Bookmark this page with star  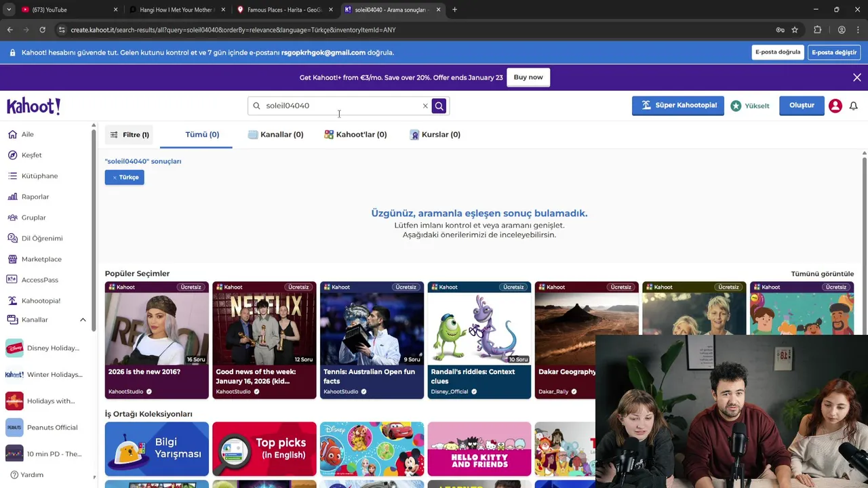(x=795, y=30)
